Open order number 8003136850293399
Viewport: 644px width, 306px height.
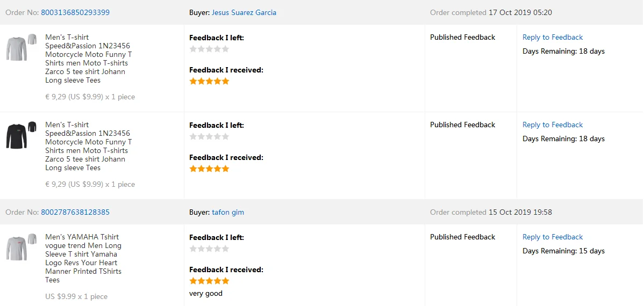point(75,12)
